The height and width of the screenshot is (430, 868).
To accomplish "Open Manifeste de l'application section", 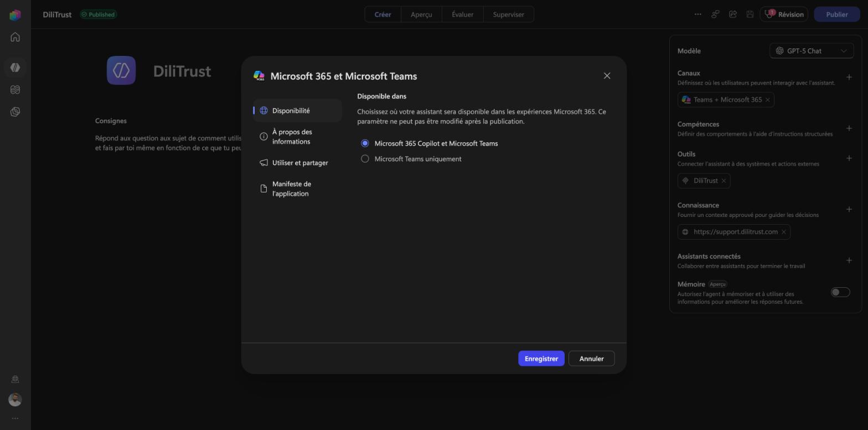I will pyautogui.click(x=297, y=189).
